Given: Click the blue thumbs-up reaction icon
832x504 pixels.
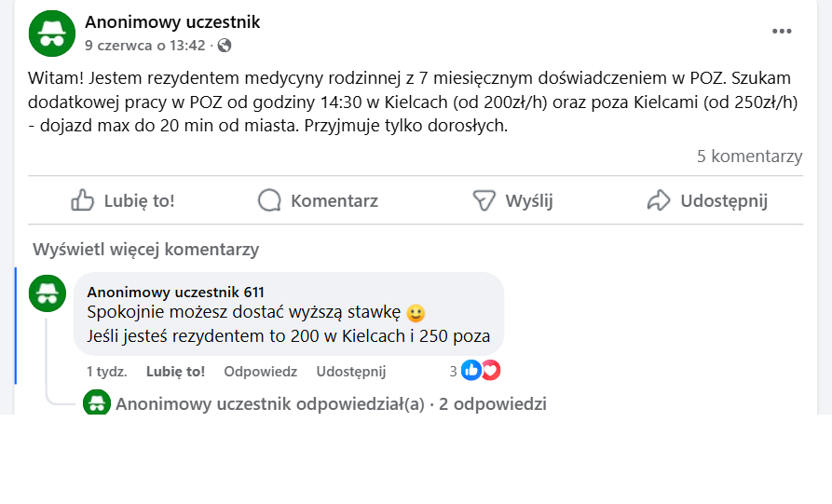Looking at the screenshot, I should click(x=471, y=371).
